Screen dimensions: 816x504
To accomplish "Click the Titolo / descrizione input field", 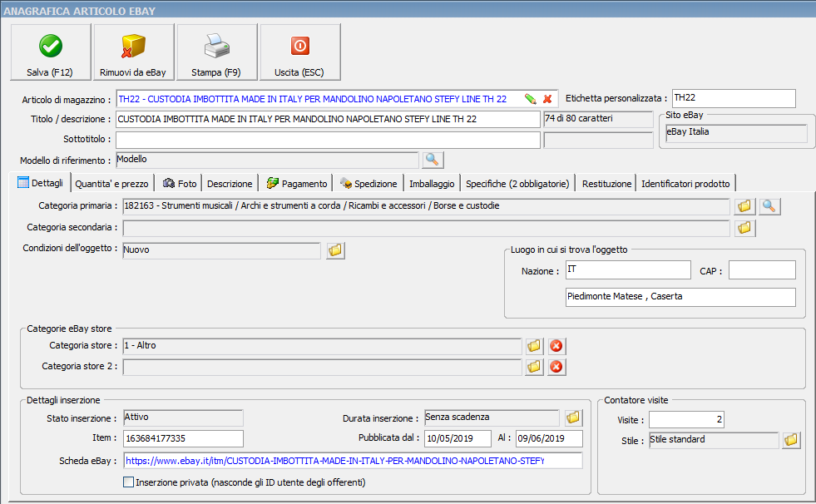I will pos(328,119).
